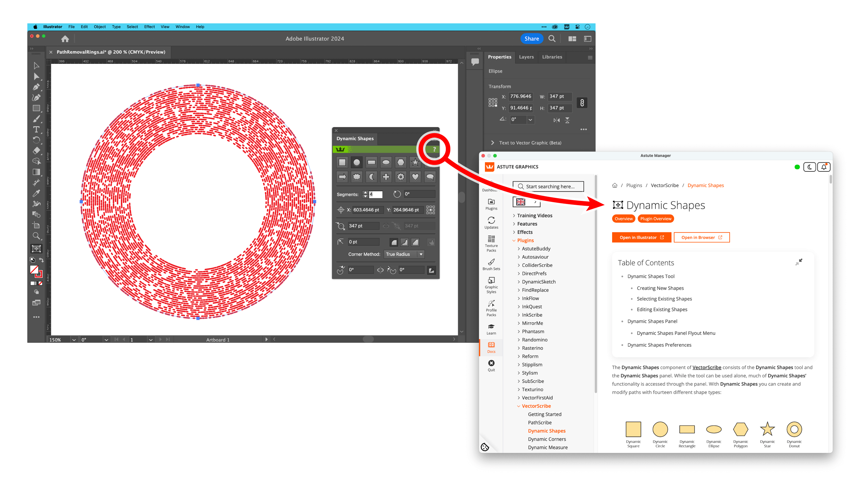Switch to the Layers tab
This screenshot has height=488, width=868.
526,57
